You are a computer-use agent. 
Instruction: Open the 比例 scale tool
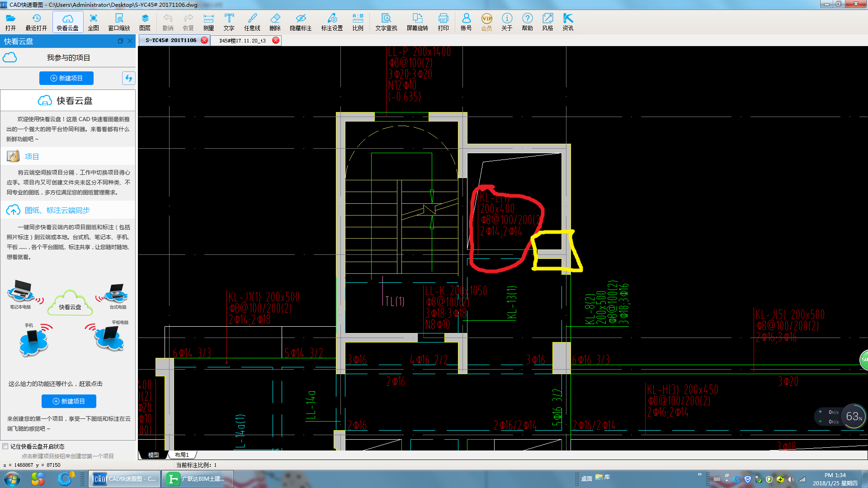pyautogui.click(x=358, y=22)
